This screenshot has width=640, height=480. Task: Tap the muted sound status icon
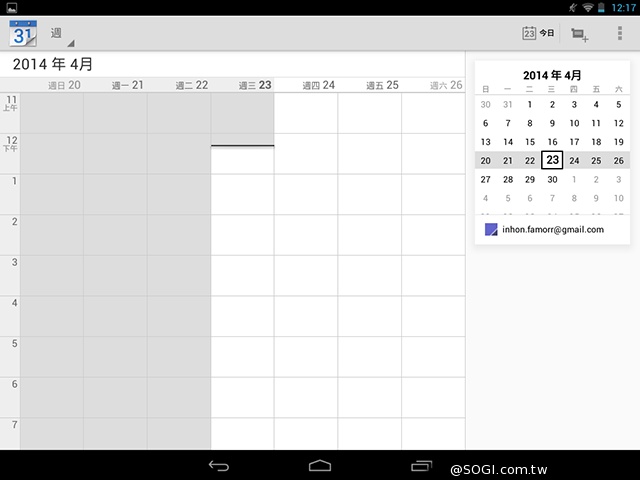click(573, 7)
